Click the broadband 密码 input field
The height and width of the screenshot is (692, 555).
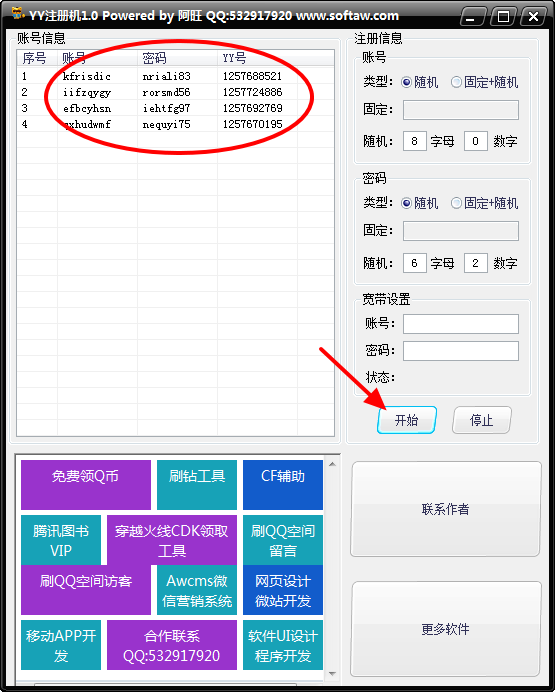(461, 351)
